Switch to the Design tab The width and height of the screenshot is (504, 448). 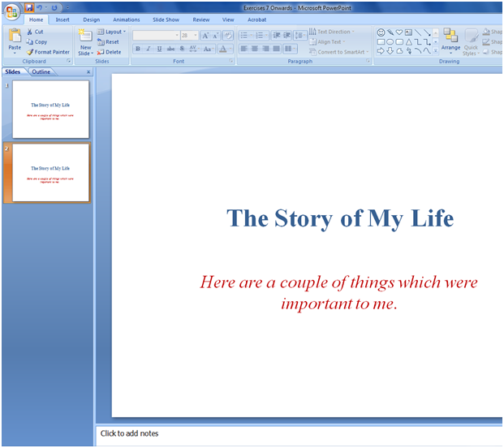pyautogui.click(x=91, y=19)
